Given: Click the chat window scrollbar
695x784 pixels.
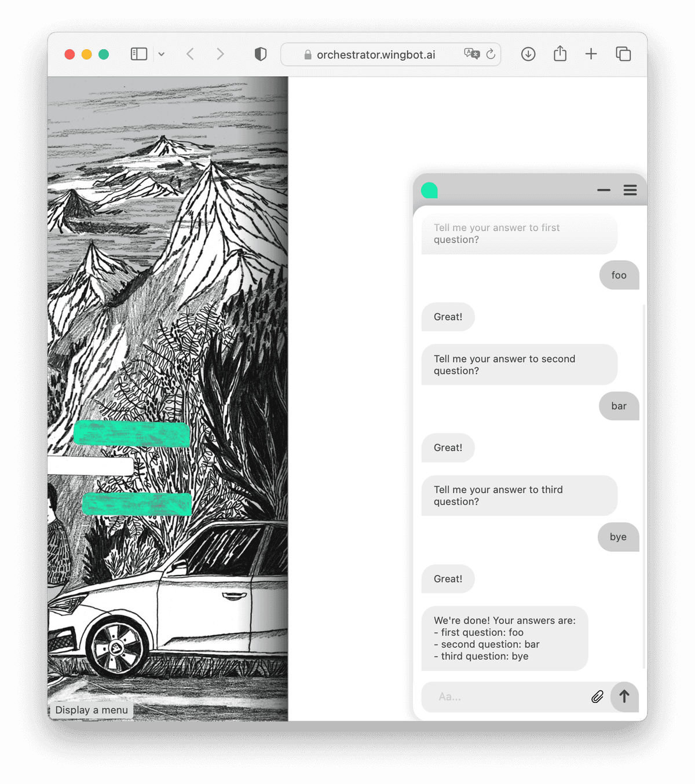Looking at the screenshot, I should pos(644,486).
